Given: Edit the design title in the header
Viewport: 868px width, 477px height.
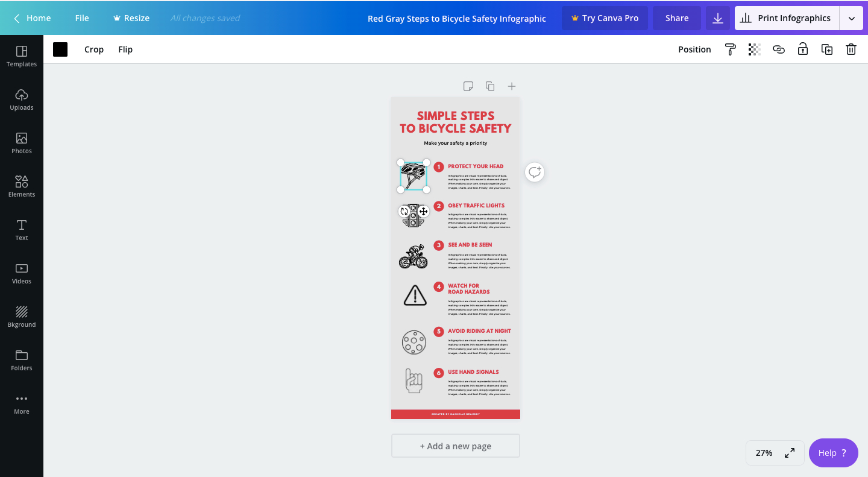Looking at the screenshot, I should click(457, 18).
